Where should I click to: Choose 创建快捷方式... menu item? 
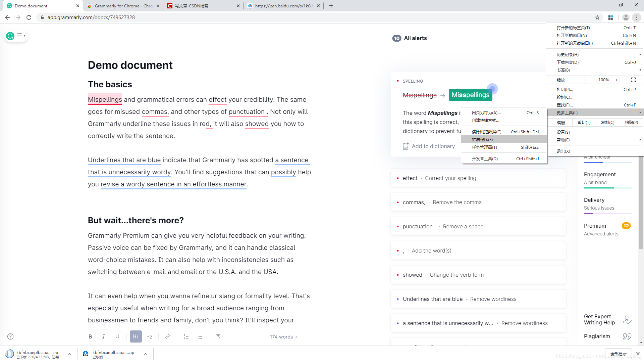504,120
